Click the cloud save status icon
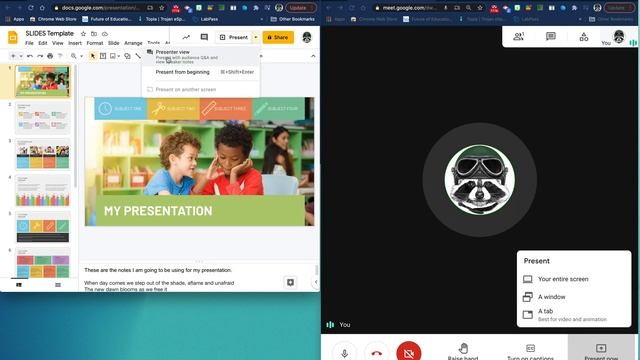Screen dimensions: 640x360 click(x=105, y=34)
